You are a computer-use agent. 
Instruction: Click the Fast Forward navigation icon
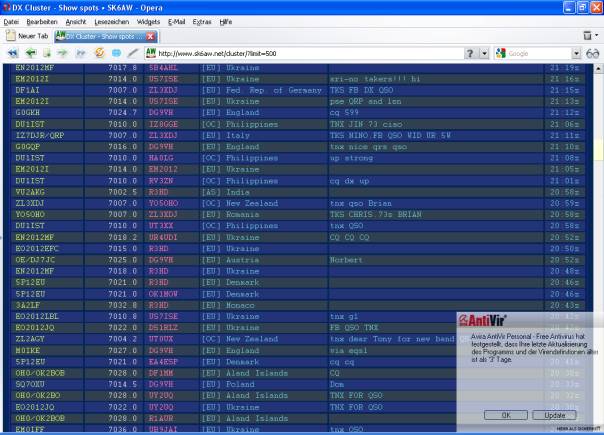coord(81,53)
